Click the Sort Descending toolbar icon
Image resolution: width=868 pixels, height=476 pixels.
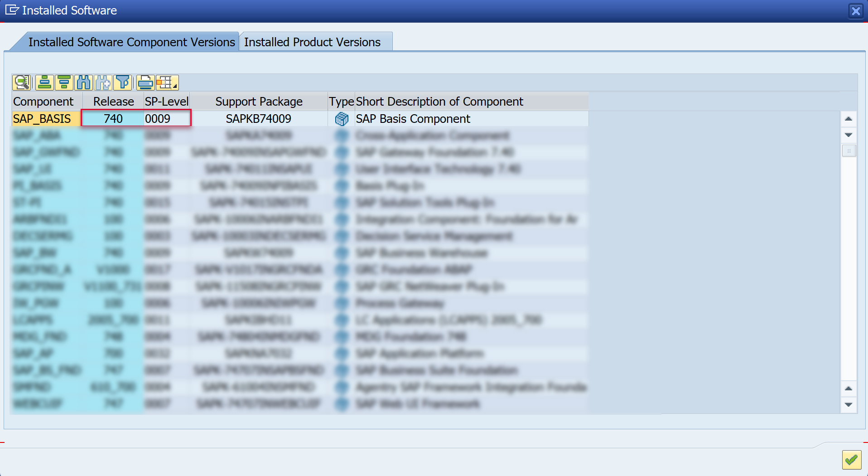point(64,83)
